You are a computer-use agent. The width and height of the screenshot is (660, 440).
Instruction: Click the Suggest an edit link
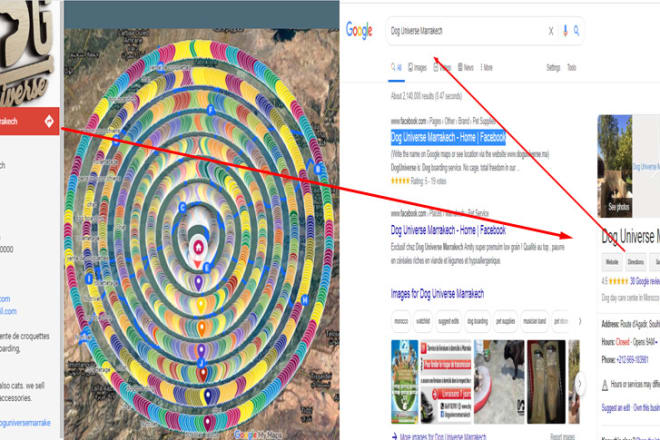coord(615,408)
